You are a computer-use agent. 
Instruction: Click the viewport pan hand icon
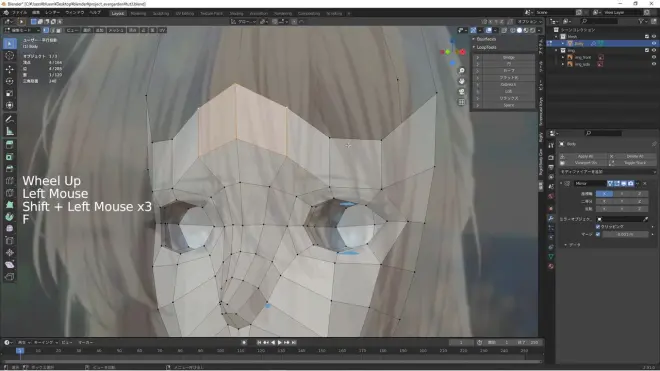(462, 81)
